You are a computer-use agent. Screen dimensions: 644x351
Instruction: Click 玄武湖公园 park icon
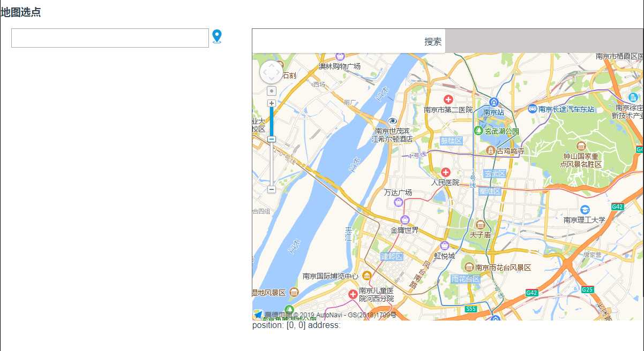point(478,131)
